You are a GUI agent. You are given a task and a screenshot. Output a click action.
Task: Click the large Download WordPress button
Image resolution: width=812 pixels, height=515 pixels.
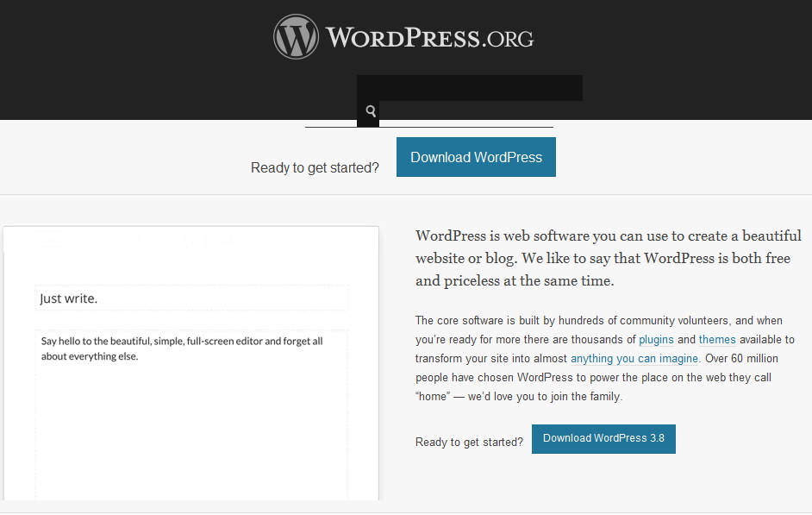click(476, 157)
